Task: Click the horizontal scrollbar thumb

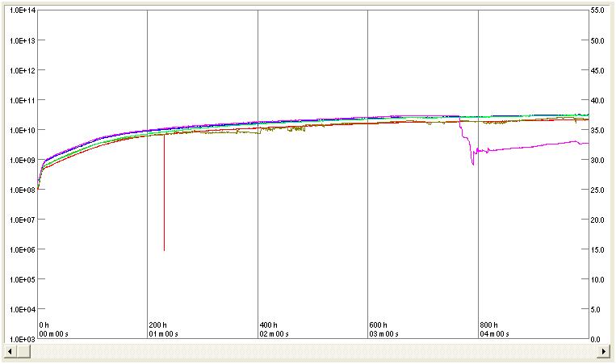Action: pos(24,351)
